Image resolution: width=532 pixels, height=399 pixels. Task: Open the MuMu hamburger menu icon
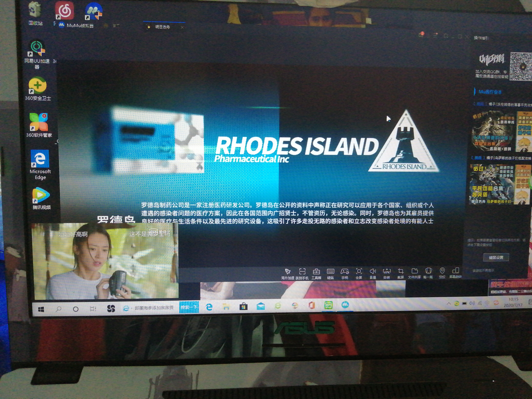(x=436, y=35)
